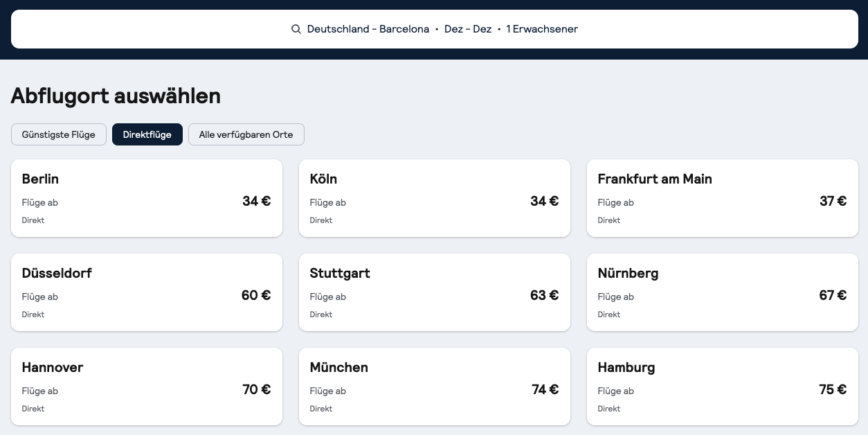Choose Köln as departure city

(x=434, y=198)
